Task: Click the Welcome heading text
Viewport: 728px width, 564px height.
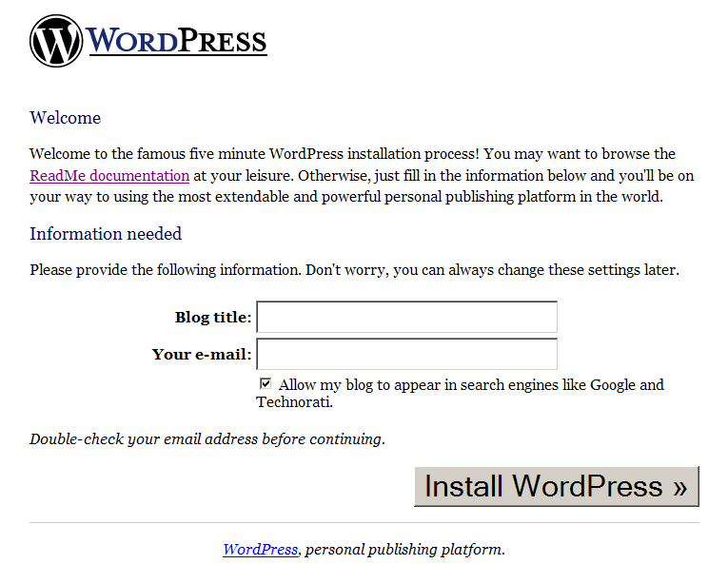Action: pos(66,118)
